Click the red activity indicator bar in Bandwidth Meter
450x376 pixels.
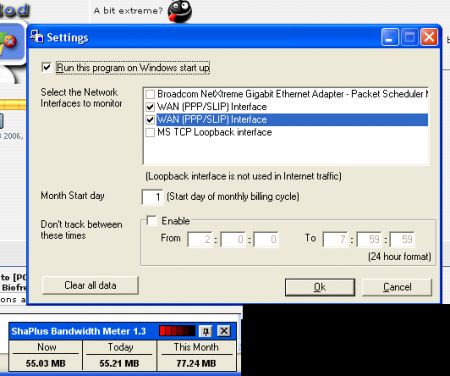tap(177, 331)
